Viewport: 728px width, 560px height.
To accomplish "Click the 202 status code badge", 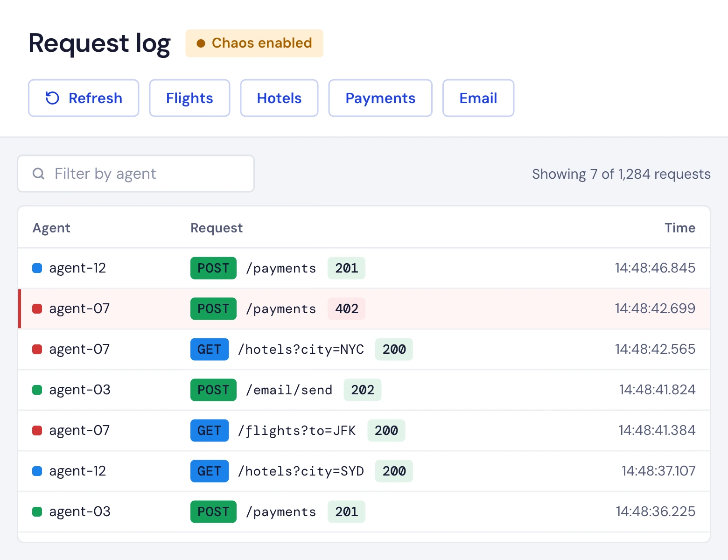I will click(x=363, y=390).
